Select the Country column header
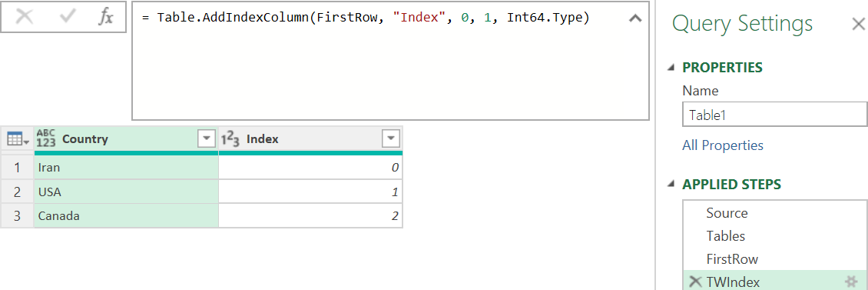The width and height of the screenshot is (868, 290). click(126, 139)
